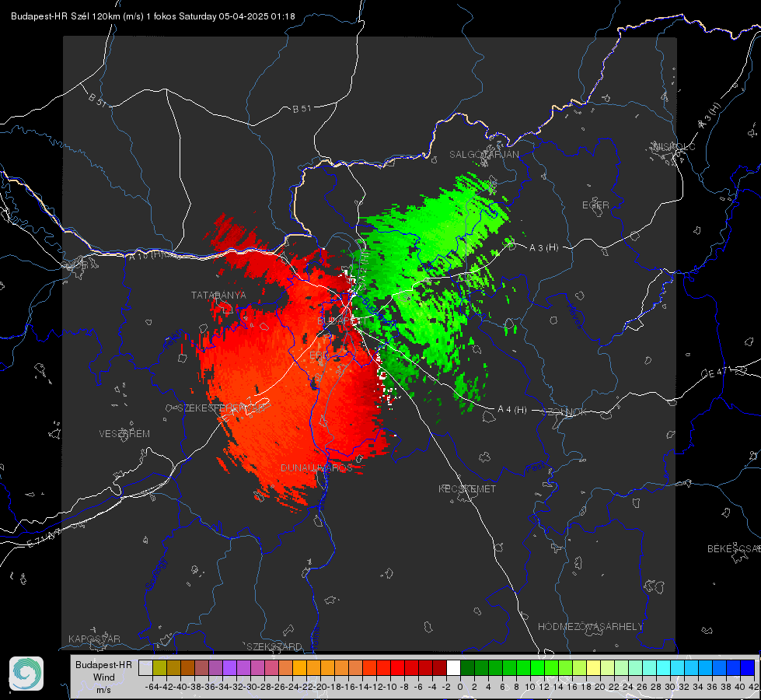Click the SALGÓTARJÁN city label
The image size is (761, 700).
(x=483, y=155)
